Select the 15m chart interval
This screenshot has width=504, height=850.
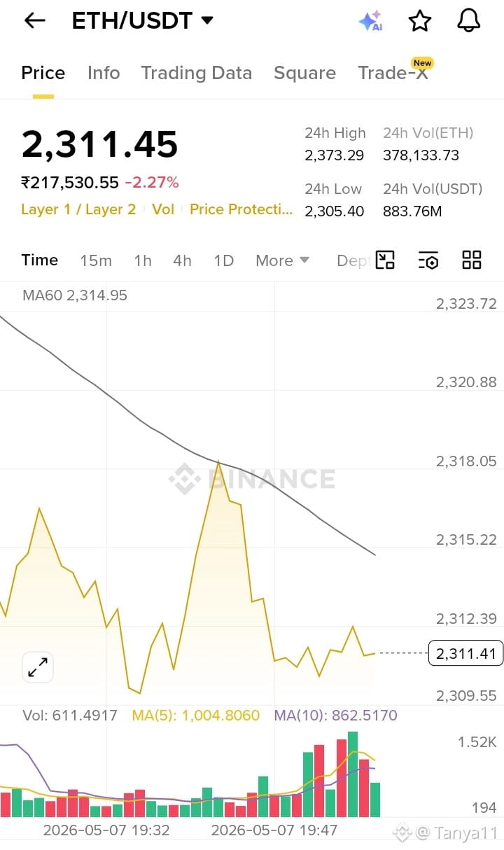pyautogui.click(x=96, y=260)
